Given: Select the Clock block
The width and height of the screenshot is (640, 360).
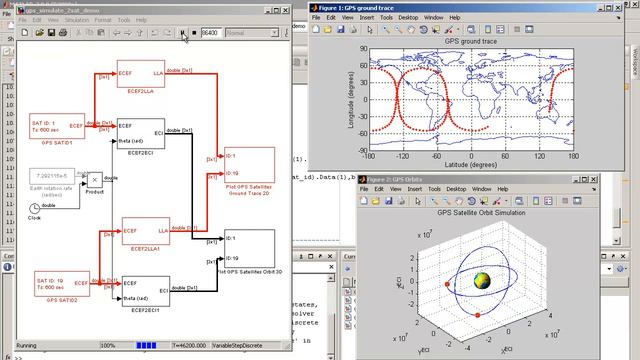Looking at the screenshot, I should tap(34, 209).
